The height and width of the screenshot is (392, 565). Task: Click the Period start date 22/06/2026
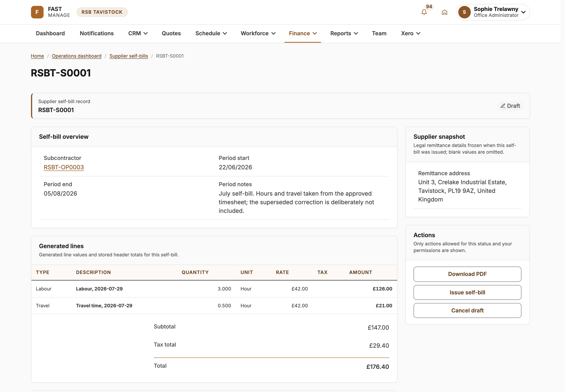click(x=235, y=167)
